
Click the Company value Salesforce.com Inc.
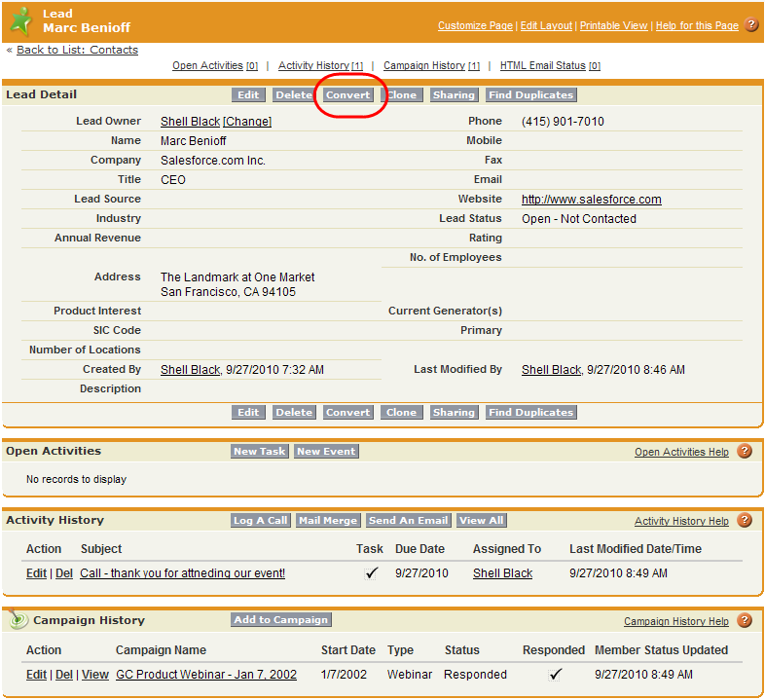coord(213,160)
